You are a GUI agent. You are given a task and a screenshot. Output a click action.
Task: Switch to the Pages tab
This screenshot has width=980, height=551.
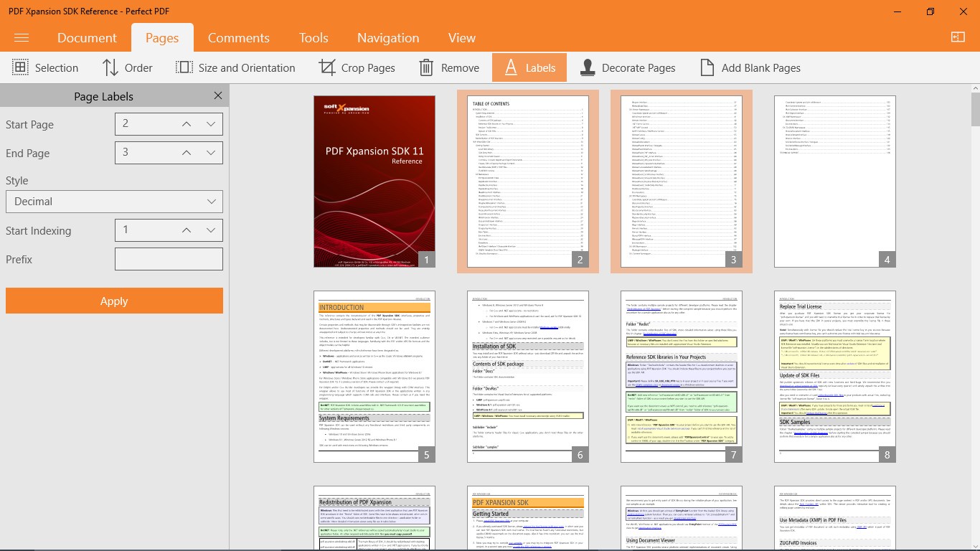click(162, 38)
